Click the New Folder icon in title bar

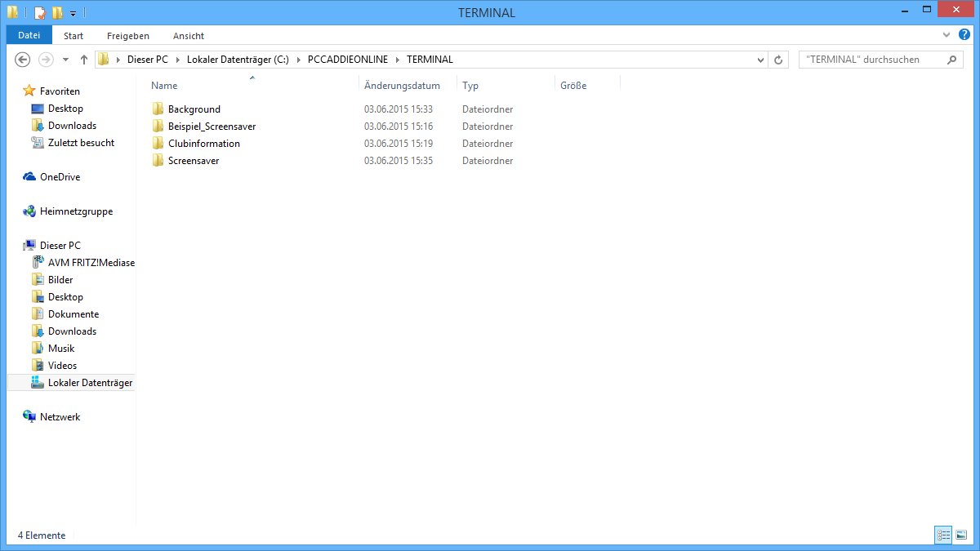coord(57,13)
